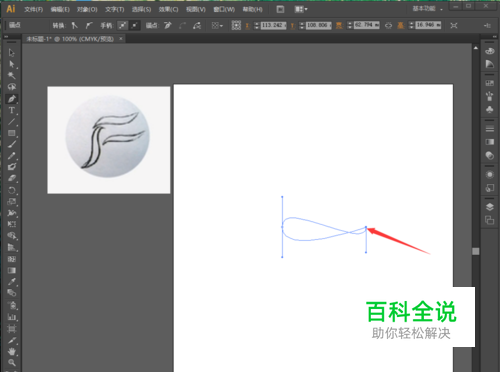Select the Eyedropper tool

[x=12, y=282]
